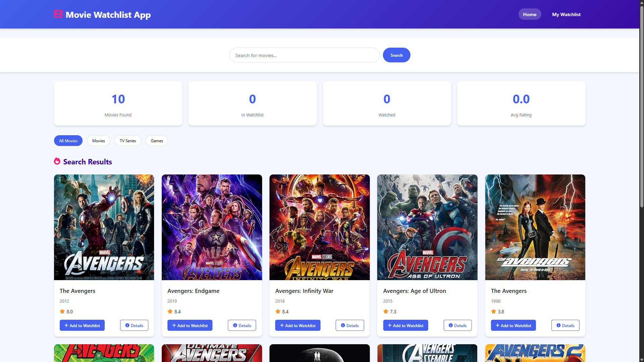Viewport: 644px width, 362px height.
Task: Add Avengers: Endgame to watchlist
Action: [190, 325]
